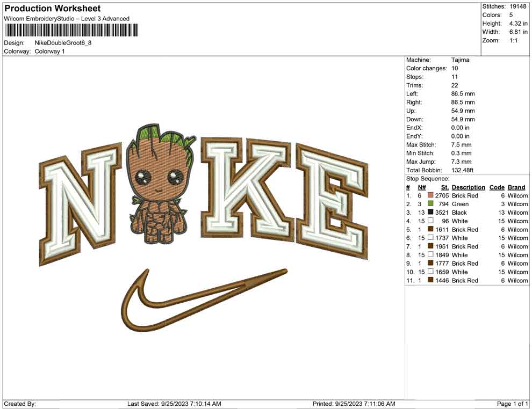Click the white swatch with 96 stitches
The image size is (532, 409).
point(430,221)
